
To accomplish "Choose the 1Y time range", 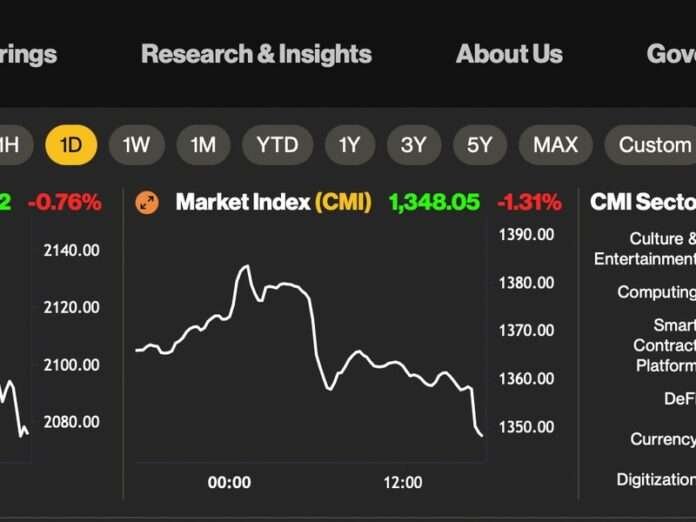I will tap(349, 145).
